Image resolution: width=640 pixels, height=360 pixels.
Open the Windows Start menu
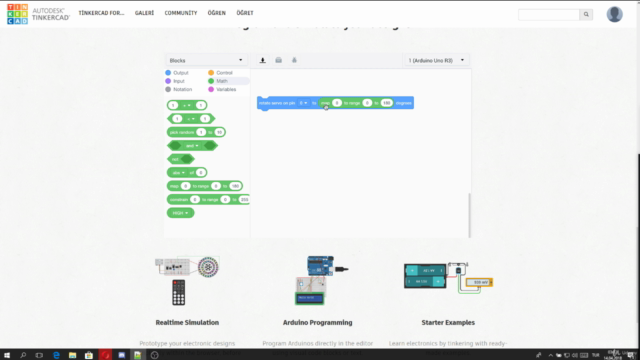pos(7,355)
